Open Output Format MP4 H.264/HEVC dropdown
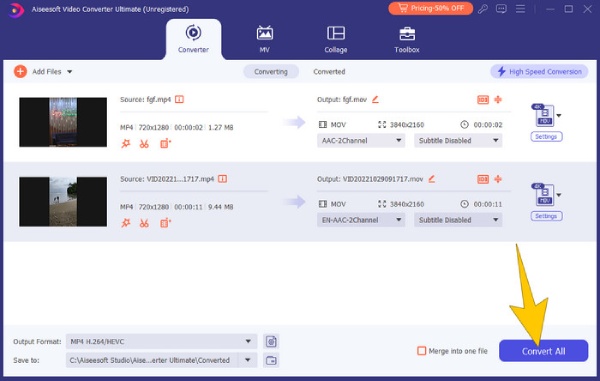The height and width of the screenshot is (381, 600). click(161, 341)
